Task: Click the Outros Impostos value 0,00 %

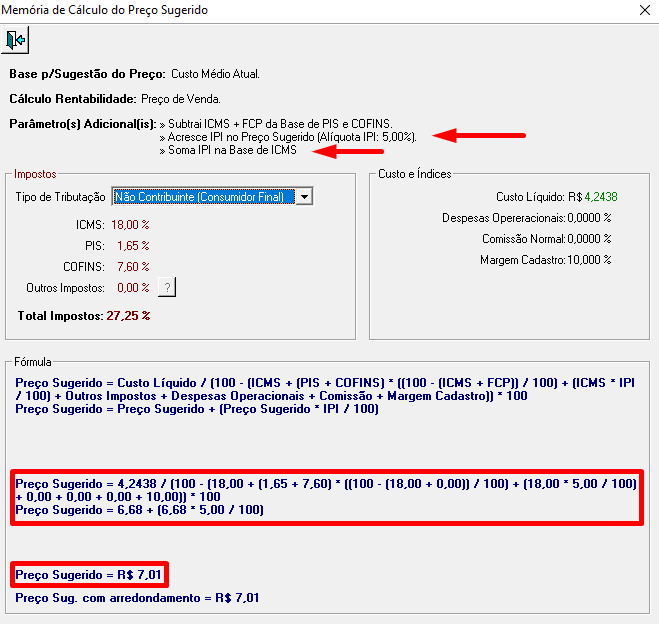Action: pyautogui.click(x=133, y=288)
